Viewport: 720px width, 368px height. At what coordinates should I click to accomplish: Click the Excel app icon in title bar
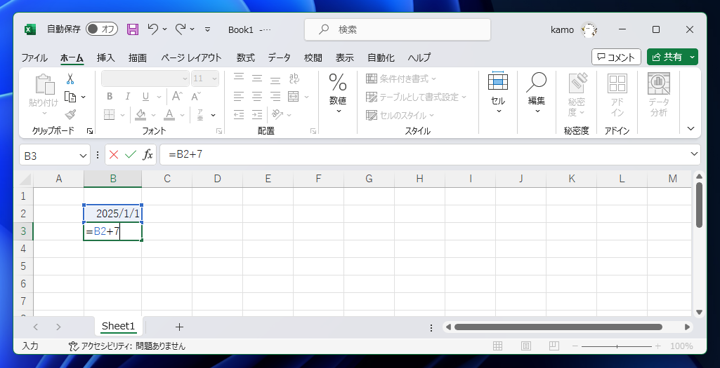(x=30, y=29)
